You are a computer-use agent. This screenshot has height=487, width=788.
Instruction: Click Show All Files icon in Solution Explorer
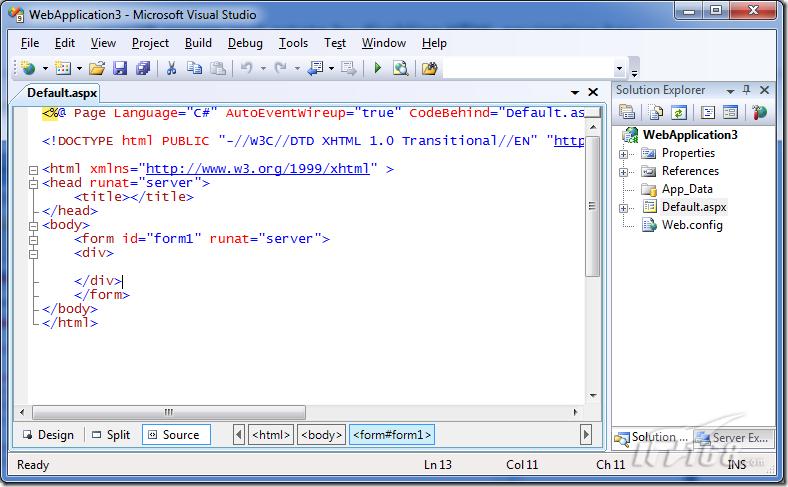pos(655,112)
